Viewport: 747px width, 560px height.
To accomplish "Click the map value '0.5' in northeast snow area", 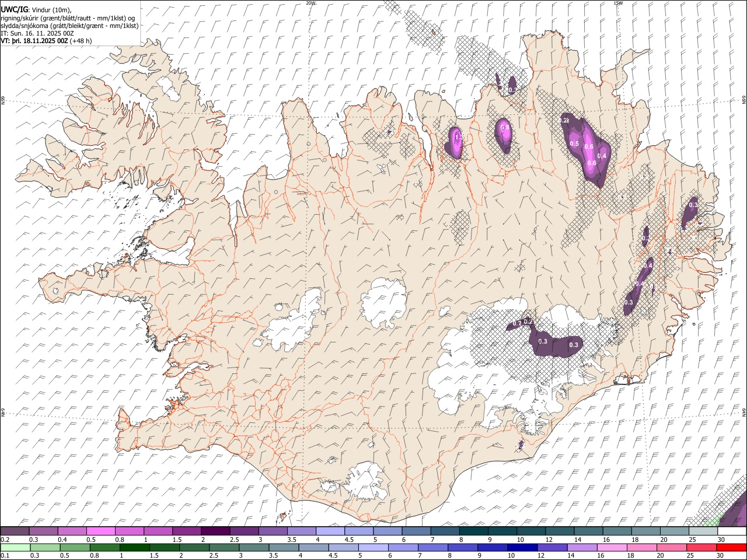I will click(574, 143).
